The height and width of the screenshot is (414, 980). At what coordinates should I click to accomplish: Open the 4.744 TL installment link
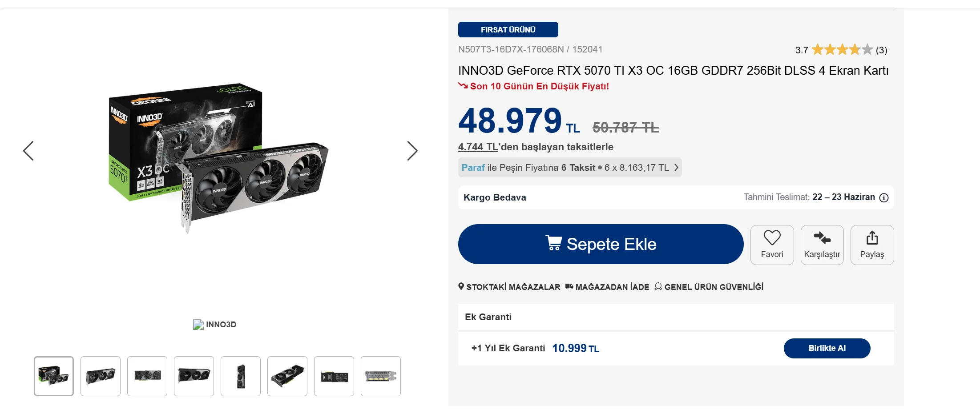pyautogui.click(x=478, y=147)
